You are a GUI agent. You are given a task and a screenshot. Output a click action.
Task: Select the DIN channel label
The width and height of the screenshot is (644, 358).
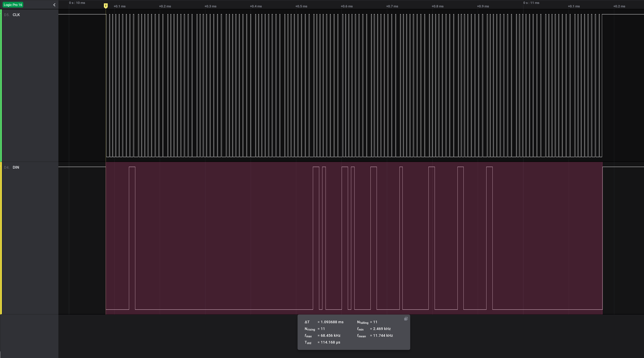pos(16,167)
